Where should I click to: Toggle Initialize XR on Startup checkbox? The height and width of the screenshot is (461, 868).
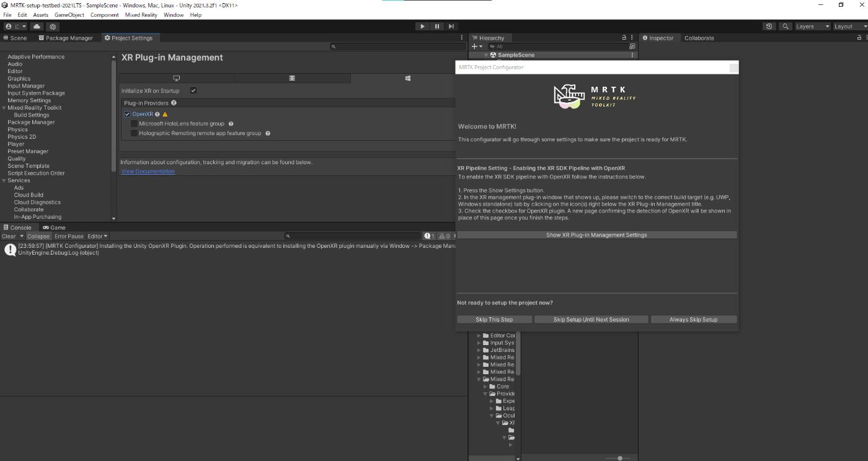193,90
